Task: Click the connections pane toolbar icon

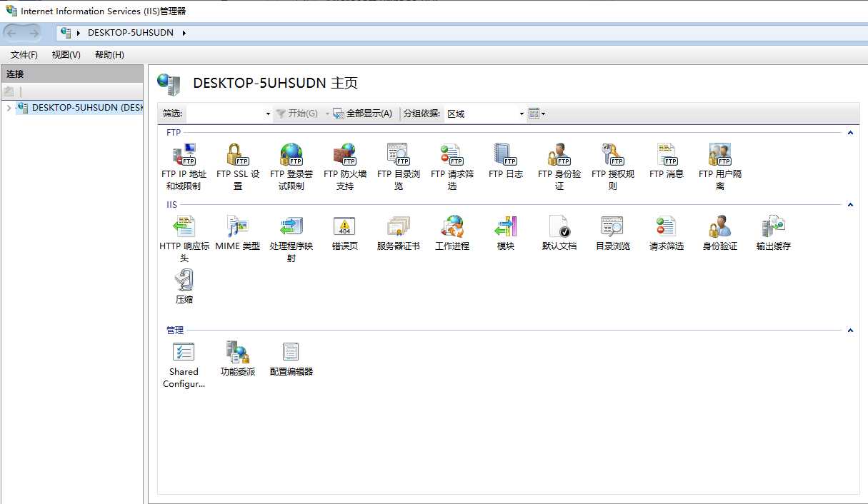Action: click(9, 91)
